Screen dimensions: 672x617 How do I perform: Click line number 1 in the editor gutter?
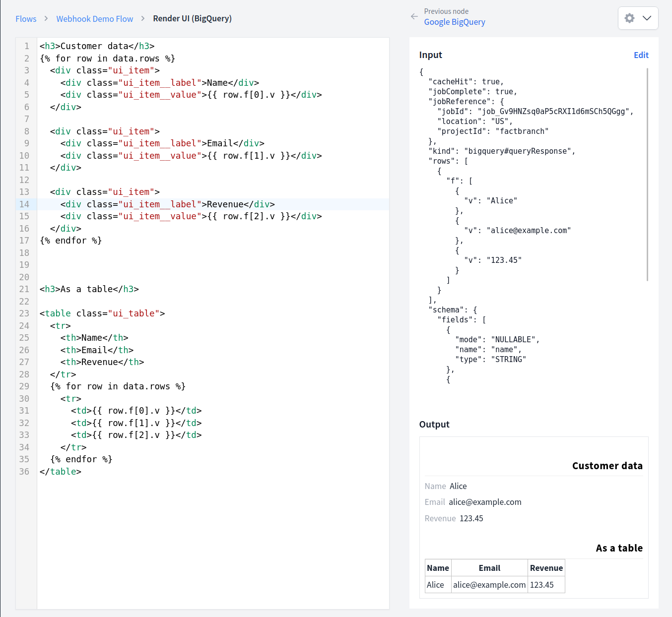click(x=27, y=46)
